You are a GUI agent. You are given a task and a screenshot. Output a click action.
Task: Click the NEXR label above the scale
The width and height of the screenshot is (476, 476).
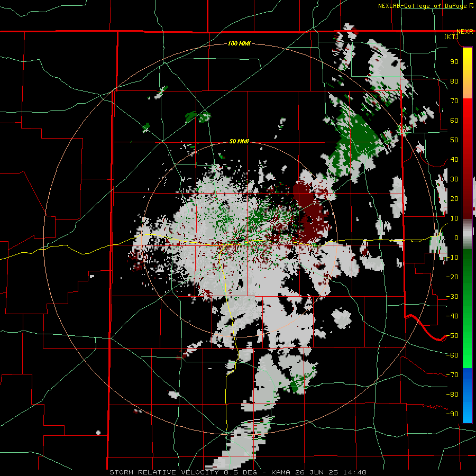(465, 32)
